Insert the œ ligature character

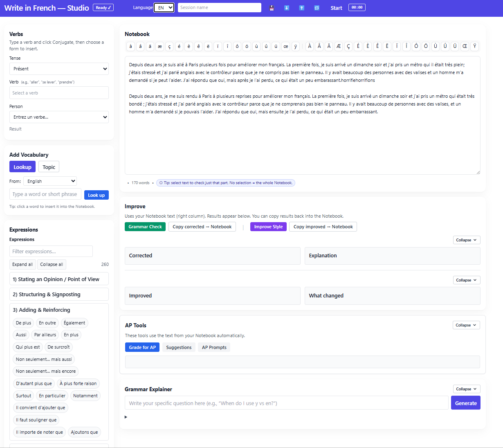pyautogui.click(x=285, y=46)
